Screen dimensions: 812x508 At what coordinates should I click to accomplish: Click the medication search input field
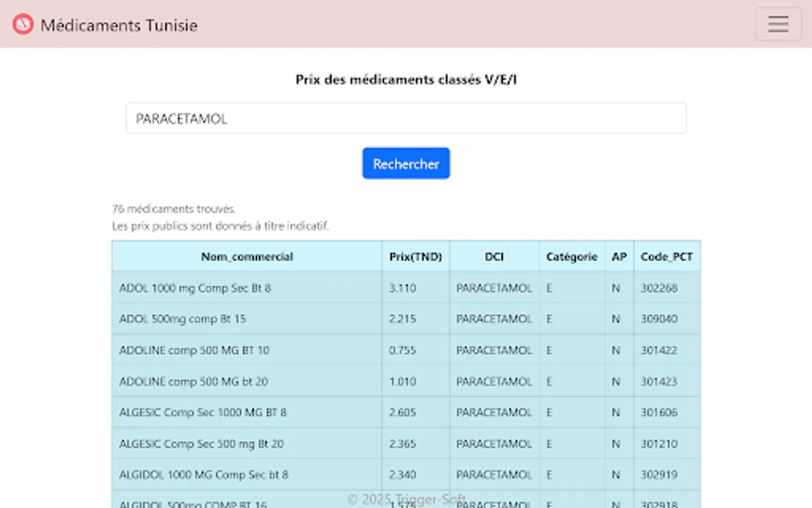pyautogui.click(x=406, y=118)
